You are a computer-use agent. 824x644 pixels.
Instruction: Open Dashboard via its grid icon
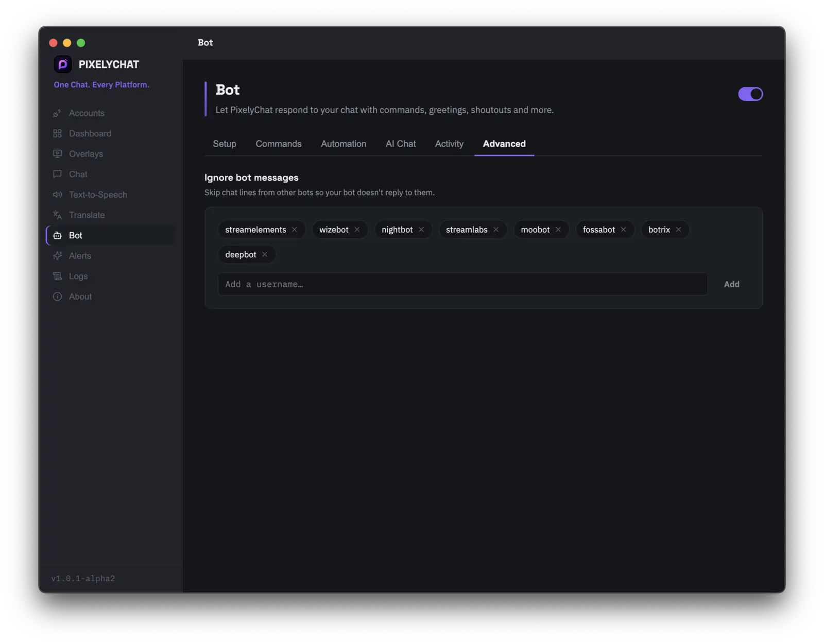[57, 134]
